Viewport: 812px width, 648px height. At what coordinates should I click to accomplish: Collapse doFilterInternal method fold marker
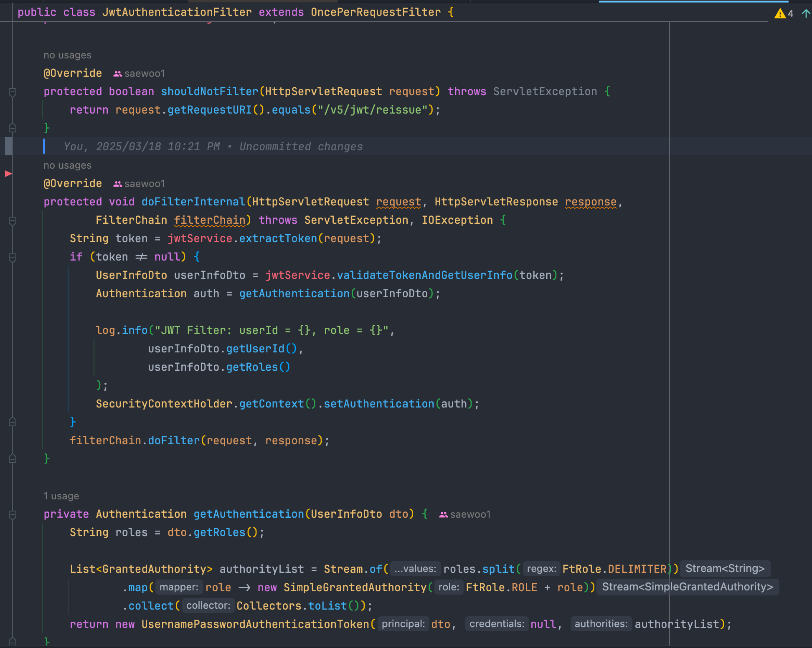pyautogui.click(x=13, y=220)
